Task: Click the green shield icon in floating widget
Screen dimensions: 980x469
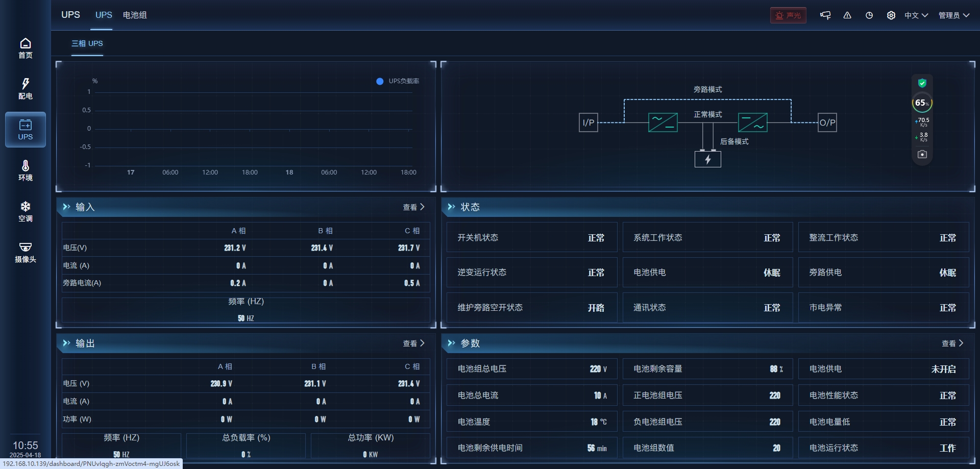Action: coord(922,83)
